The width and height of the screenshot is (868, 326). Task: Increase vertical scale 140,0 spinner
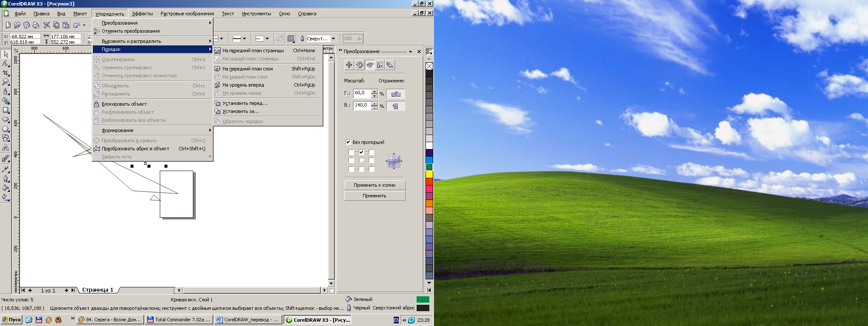tap(374, 104)
